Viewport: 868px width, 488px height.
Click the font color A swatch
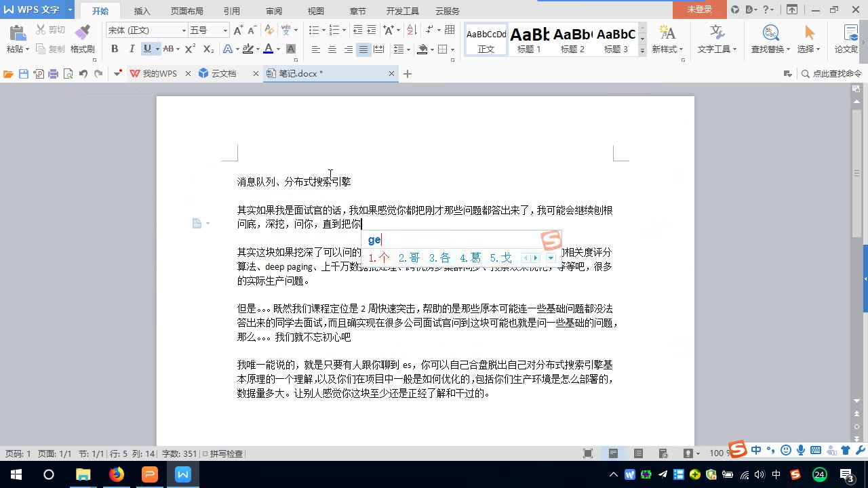pyautogui.click(x=269, y=49)
